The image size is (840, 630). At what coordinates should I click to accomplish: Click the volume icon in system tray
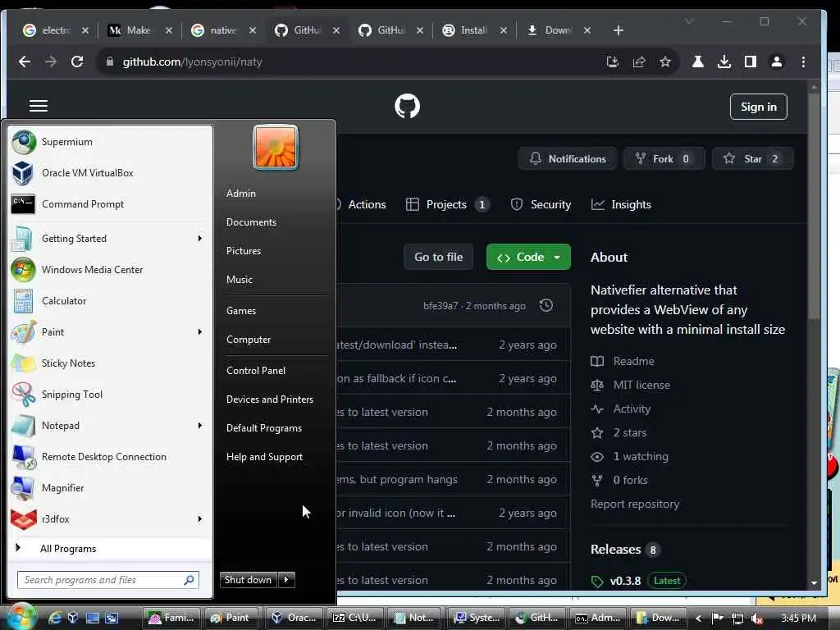(756, 619)
